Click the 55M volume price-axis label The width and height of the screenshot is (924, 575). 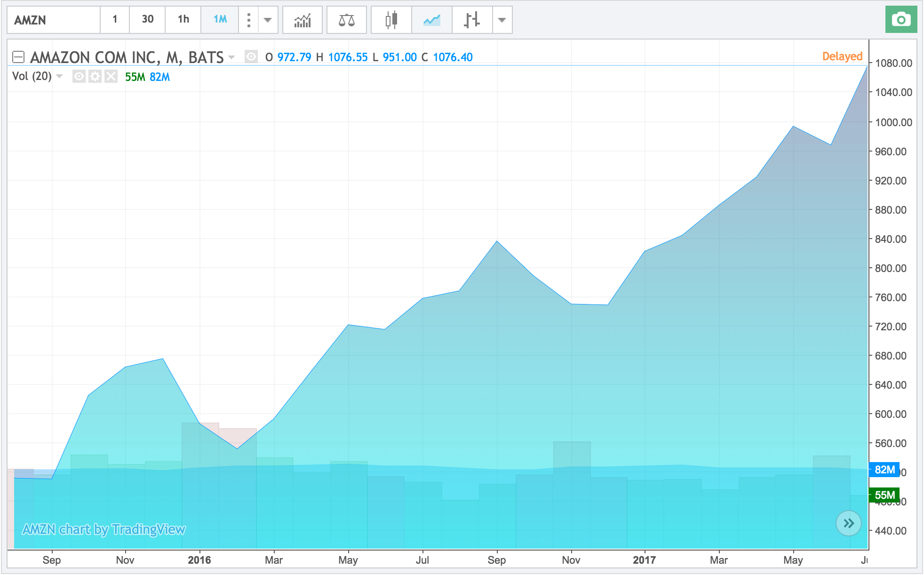click(884, 495)
